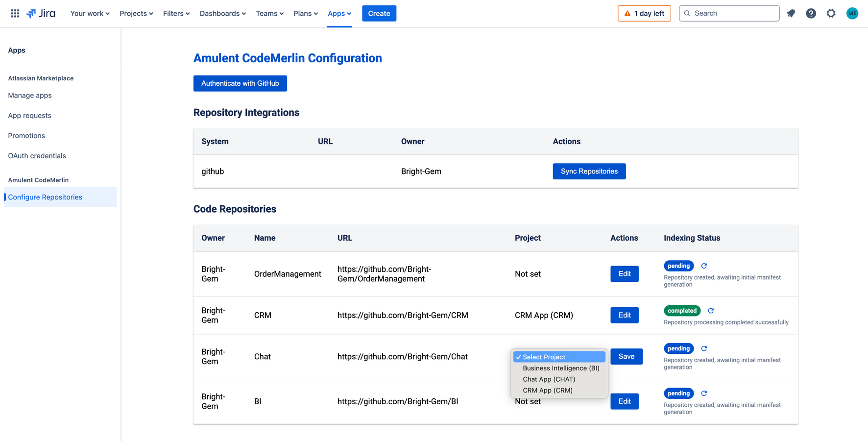Click Repository processing completed successfully text
This screenshot has width=868, height=441.
(x=726, y=322)
